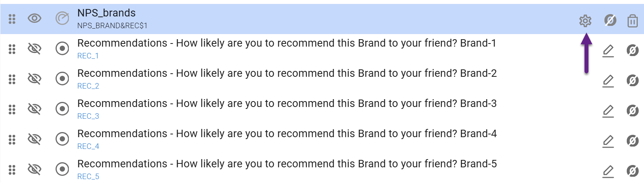Edit the Brand-3 recommendation variable
The image size is (644, 183).
[608, 111]
